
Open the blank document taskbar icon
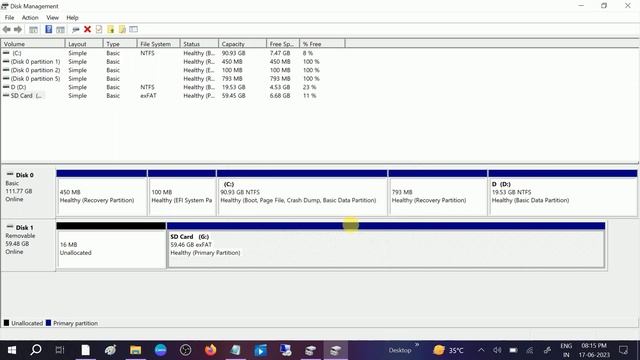pyautogui.click(x=85, y=350)
